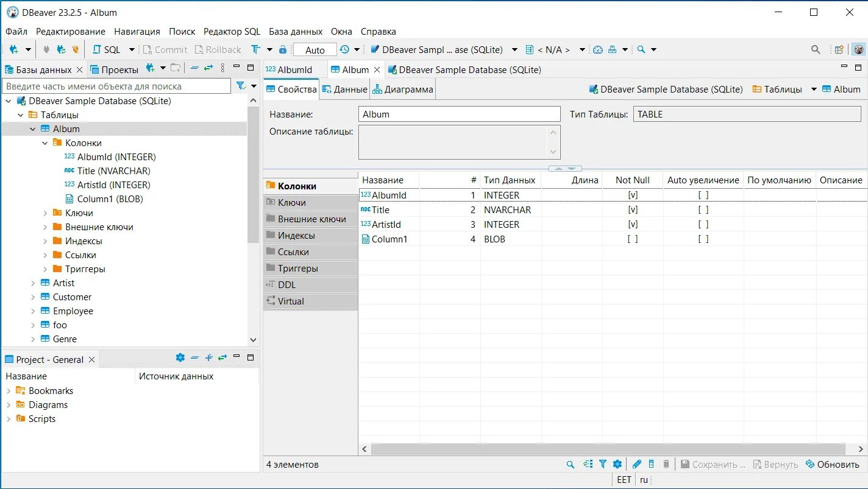The image size is (868, 489).
Task: Click the gray quick search magnifier icon
Action: 816,49
